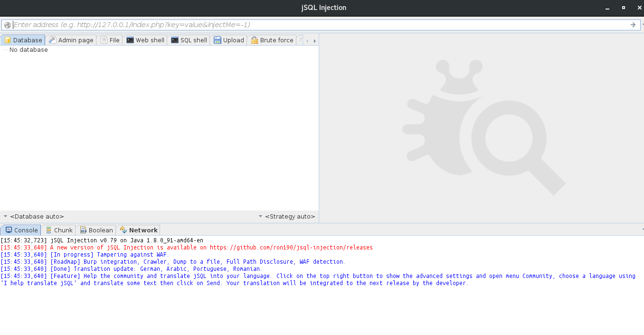Click the Feature Help the community log line
644x335 pixels.
click(318, 279)
